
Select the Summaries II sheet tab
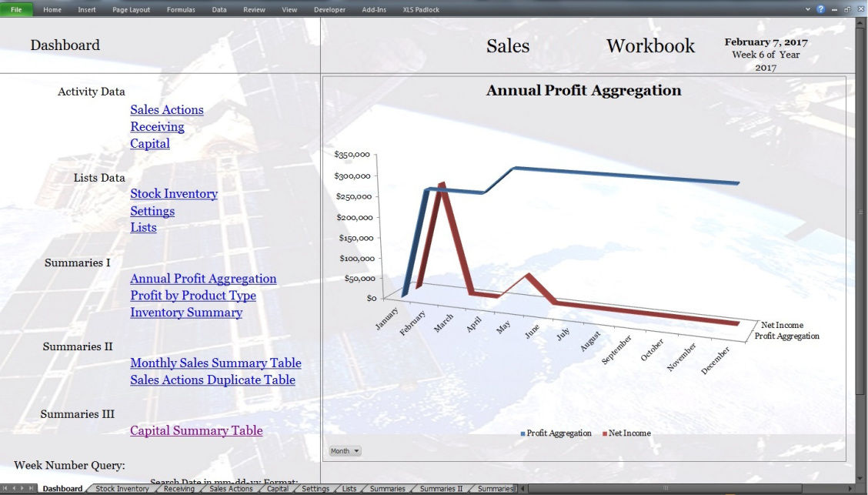441,489
